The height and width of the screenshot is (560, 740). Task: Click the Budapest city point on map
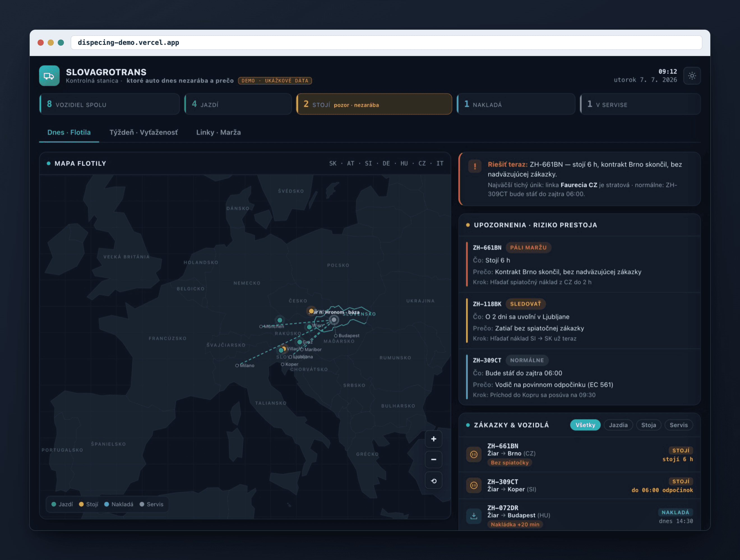click(x=336, y=336)
